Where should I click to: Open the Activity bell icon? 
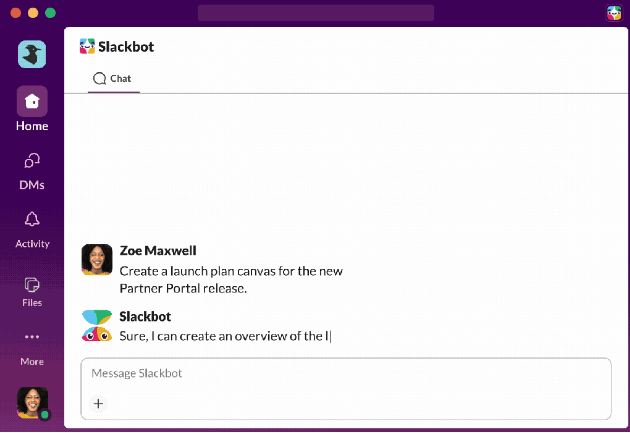pyautogui.click(x=32, y=220)
